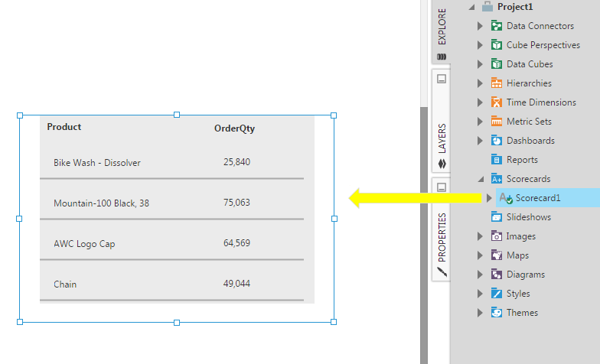Collapse the Project1 root node
The width and height of the screenshot is (600, 364).
pyautogui.click(x=471, y=7)
